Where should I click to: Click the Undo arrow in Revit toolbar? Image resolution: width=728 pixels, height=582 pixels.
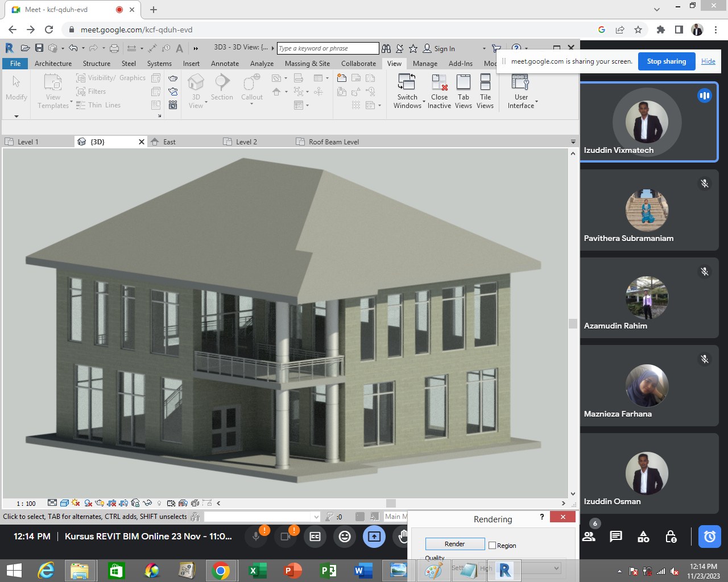[73, 48]
